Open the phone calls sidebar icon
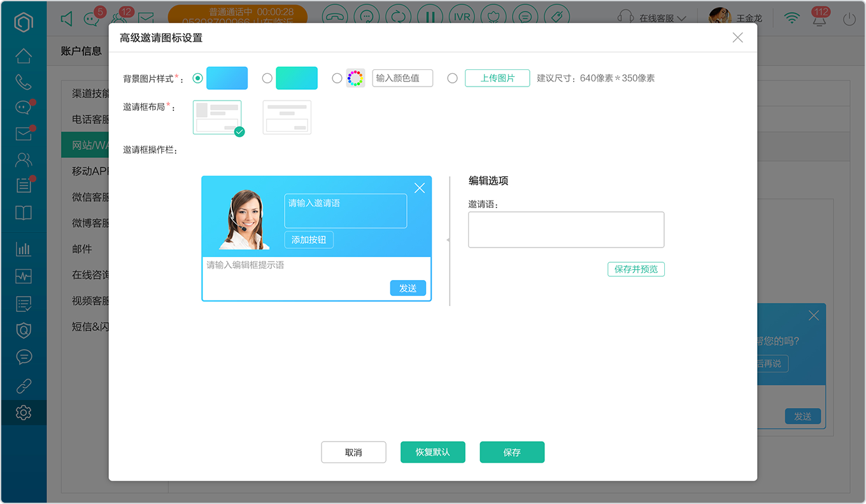The height and width of the screenshot is (504, 866). (24, 82)
